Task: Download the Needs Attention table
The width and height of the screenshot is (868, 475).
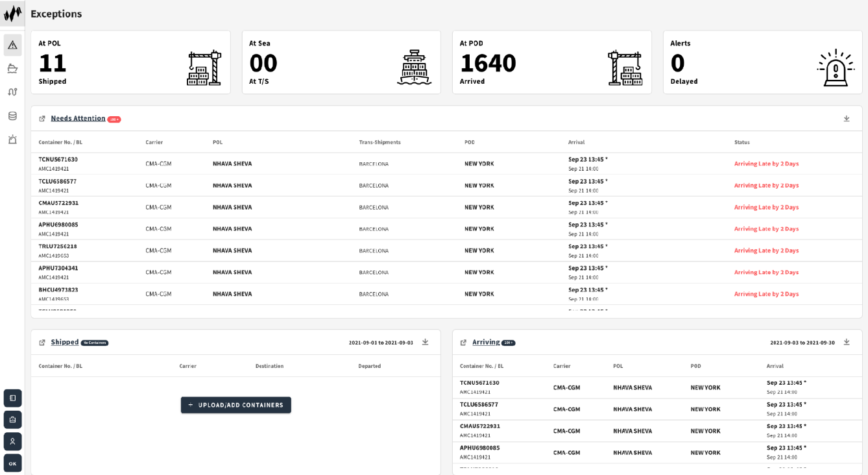Action: tap(847, 119)
